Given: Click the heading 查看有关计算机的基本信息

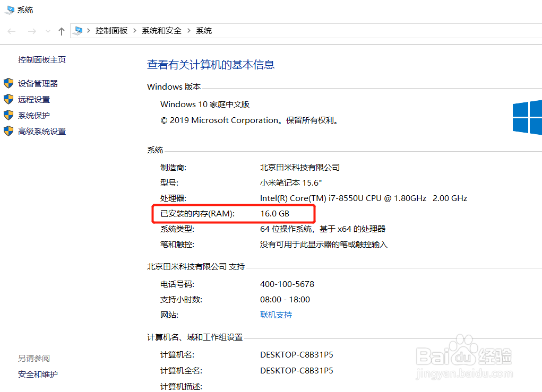Looking at the screenshot, I should pos(211,65).
